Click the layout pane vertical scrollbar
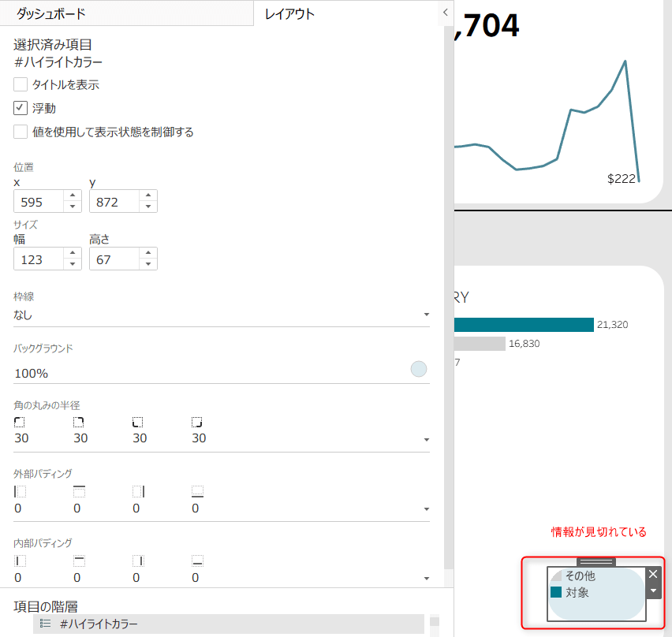Viewport: 672px width, 637px height. point(449,297)
